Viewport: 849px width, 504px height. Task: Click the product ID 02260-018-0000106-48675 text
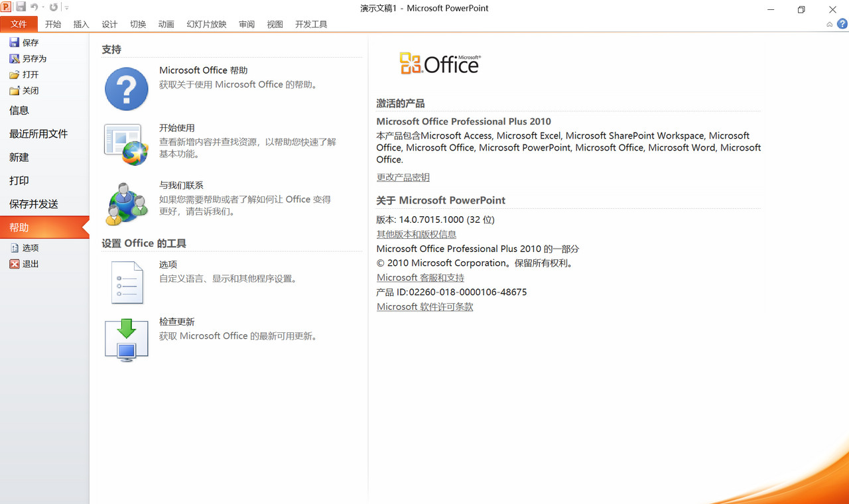(x=468, y=292)
